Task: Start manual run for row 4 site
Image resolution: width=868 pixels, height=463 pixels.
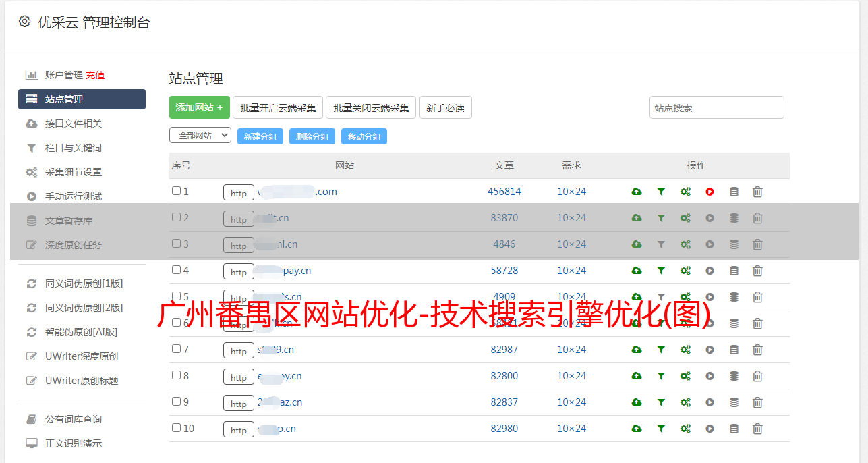Action: 710,271
